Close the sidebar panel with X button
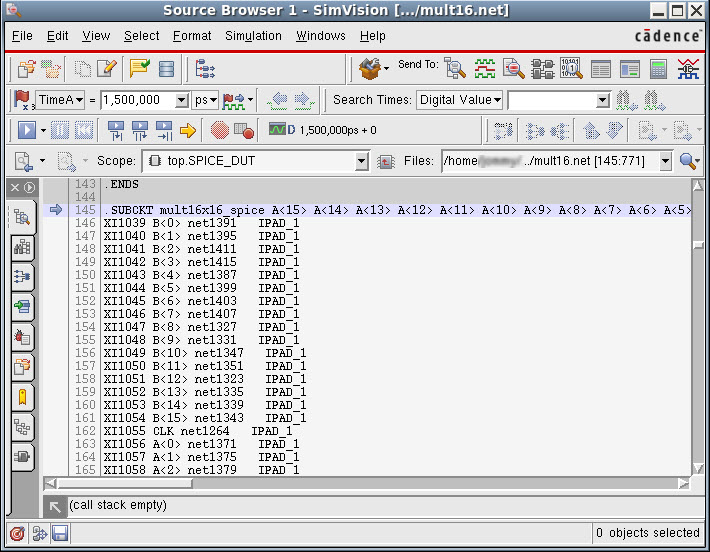The image size is (710, 552). click(x=15, y=187)
